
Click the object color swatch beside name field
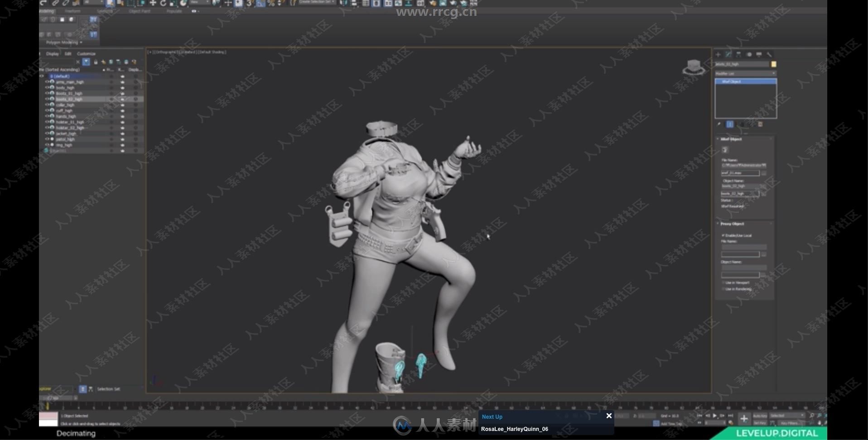[774, 64]
